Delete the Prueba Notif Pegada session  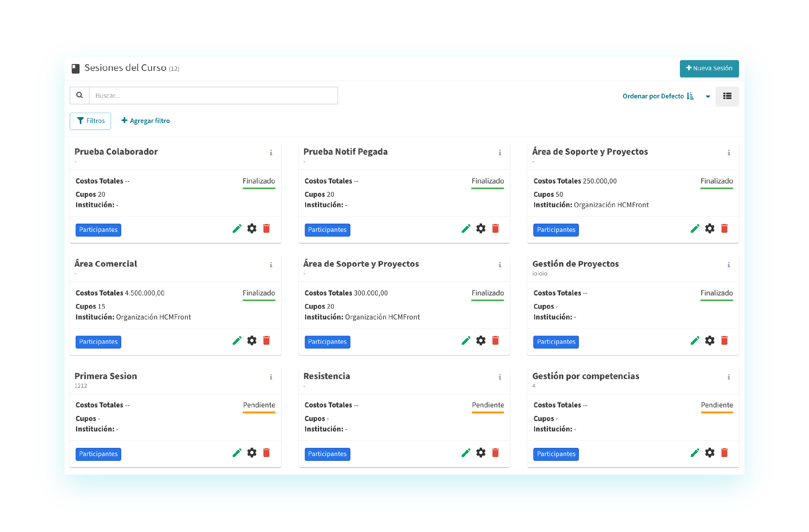[x=496, y=229]
